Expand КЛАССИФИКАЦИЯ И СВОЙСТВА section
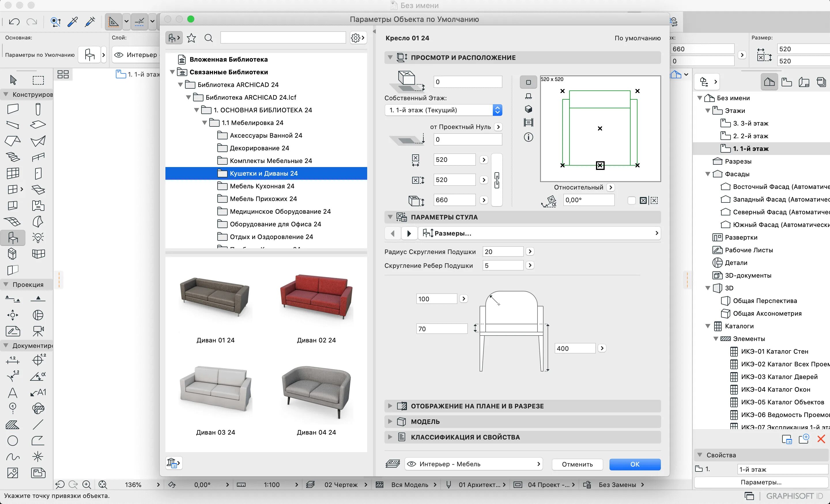 click(x=390, y=437)
